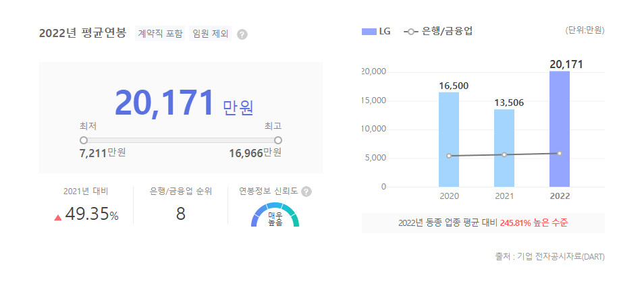Click the 5,000 y-axis label
The image size is (644, 292).
pyautogui.click(x=375, y=158)
